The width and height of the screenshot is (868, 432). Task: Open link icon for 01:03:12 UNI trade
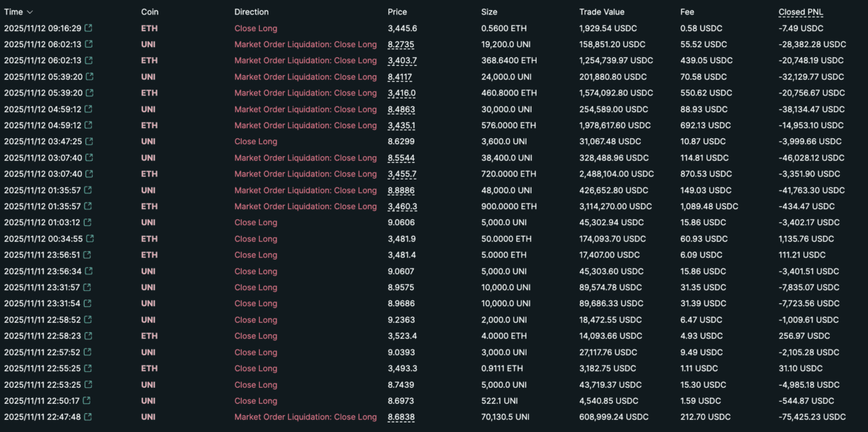88,223
